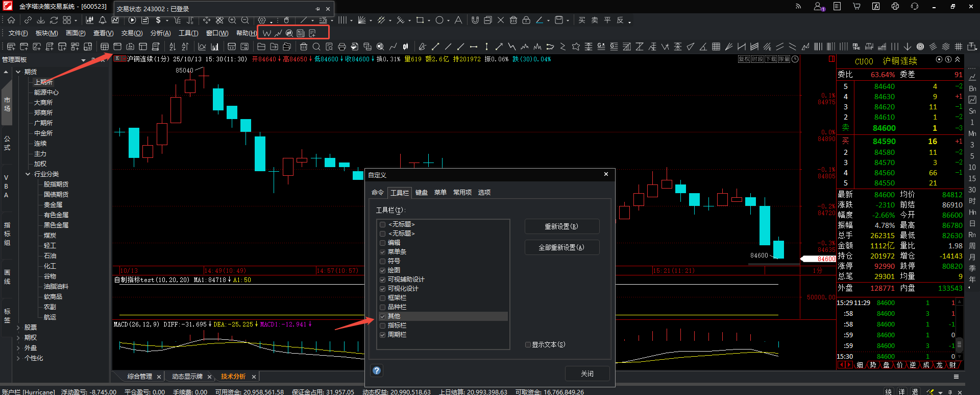Screen dimensions: 980x395
Task: Click the shopping cart icon in the title bar
Action: (856, 7)
